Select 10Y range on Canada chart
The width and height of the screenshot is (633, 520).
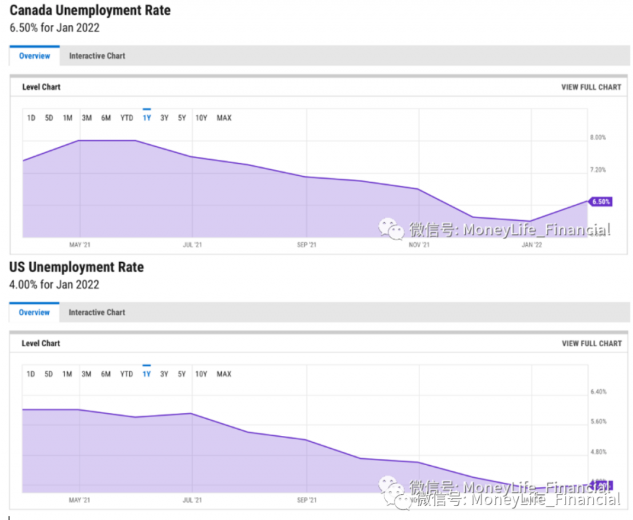(x=201, y=118)
